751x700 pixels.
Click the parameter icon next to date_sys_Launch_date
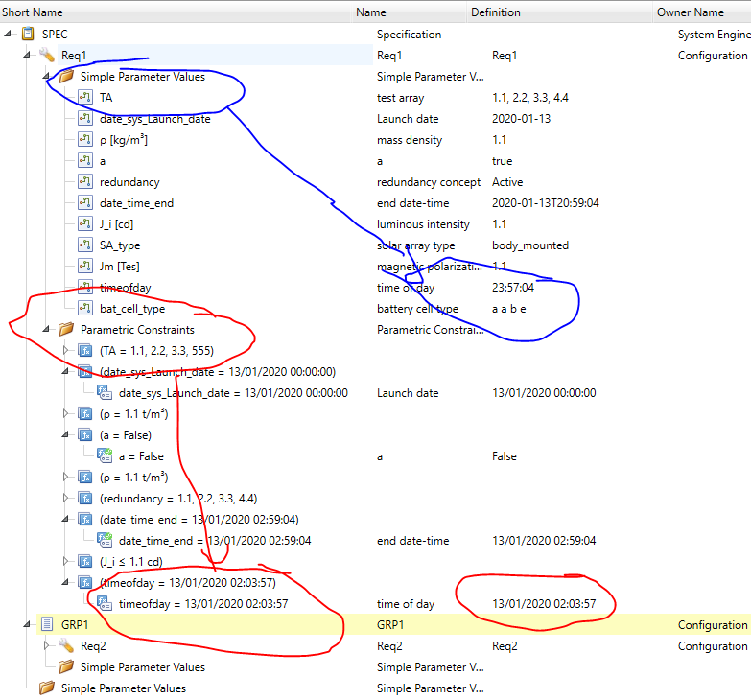85,118
